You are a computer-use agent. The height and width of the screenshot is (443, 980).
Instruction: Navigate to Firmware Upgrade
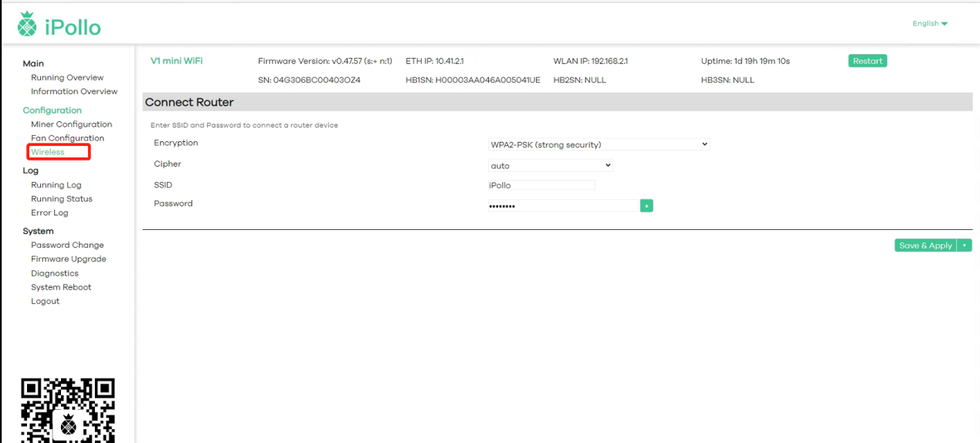click(x=69, y=259)
